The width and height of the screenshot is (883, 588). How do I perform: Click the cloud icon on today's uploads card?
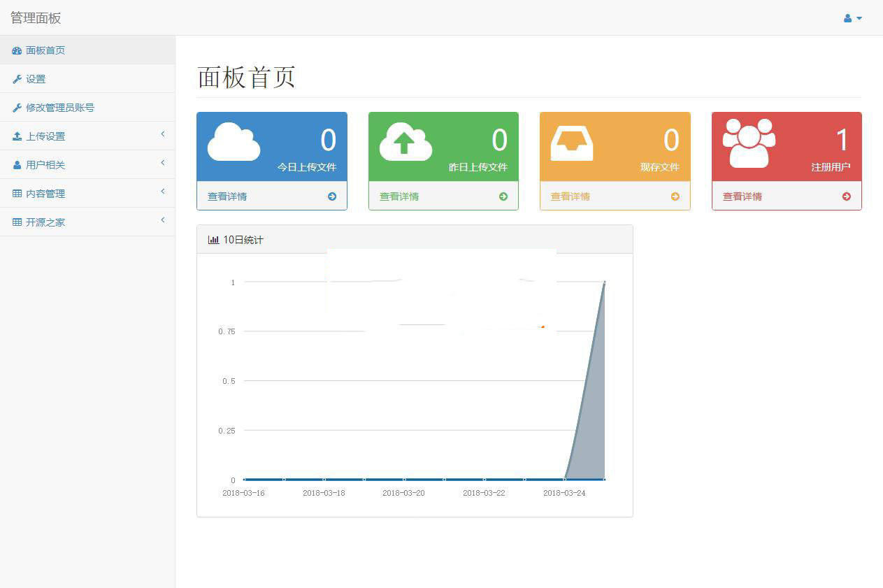pos(234,142)
